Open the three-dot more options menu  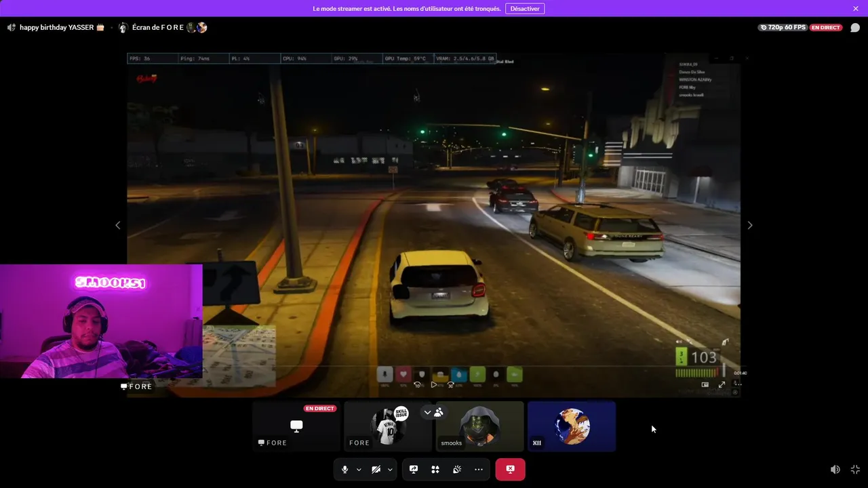[479, 469]
